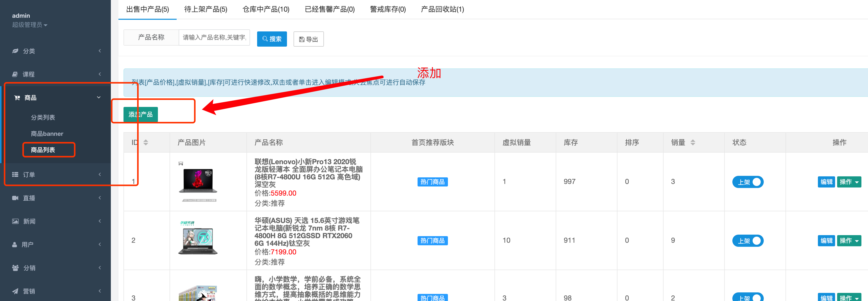Toggle 上架 switch for Lenovo 小新Pro13
Image resolution: width=868 pixels, height=301 pixels.
coord(748,182)
